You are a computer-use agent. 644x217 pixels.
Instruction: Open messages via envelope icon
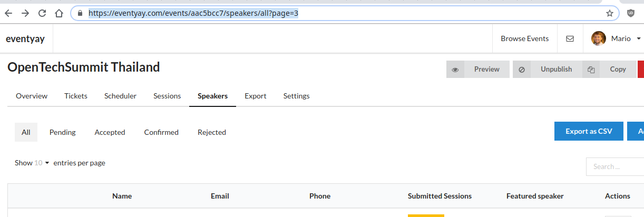click(x=570, y=38)
